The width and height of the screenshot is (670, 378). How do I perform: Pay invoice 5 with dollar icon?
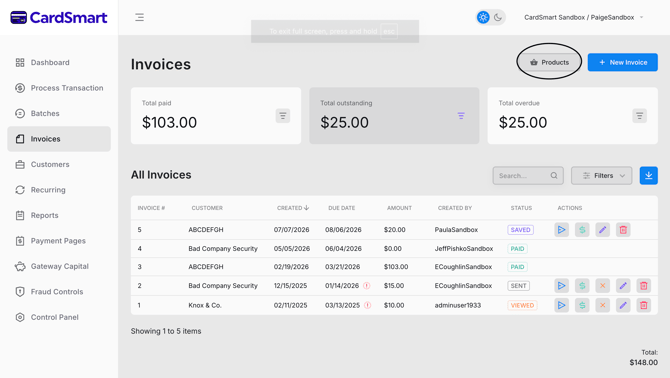pos(582,230)
